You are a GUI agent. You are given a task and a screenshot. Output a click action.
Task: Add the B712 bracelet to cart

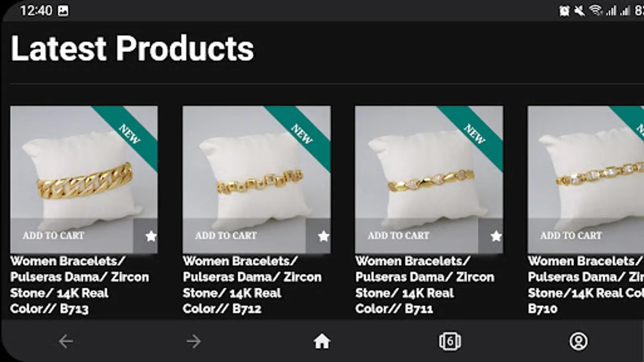(226, 236)
